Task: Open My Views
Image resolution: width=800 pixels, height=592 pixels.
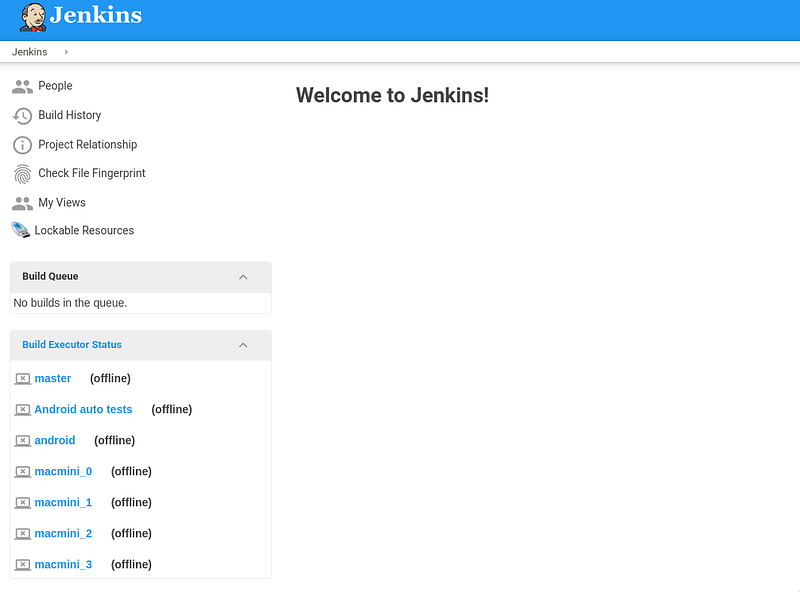Action: pyautogui.click(x=62, y=203)
